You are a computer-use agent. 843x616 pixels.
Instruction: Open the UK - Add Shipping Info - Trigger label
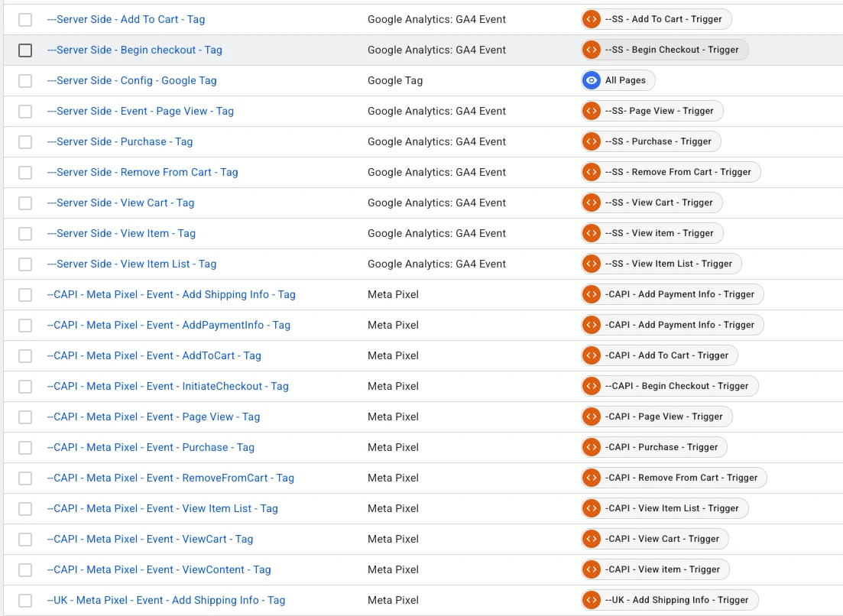coord(676,600)
